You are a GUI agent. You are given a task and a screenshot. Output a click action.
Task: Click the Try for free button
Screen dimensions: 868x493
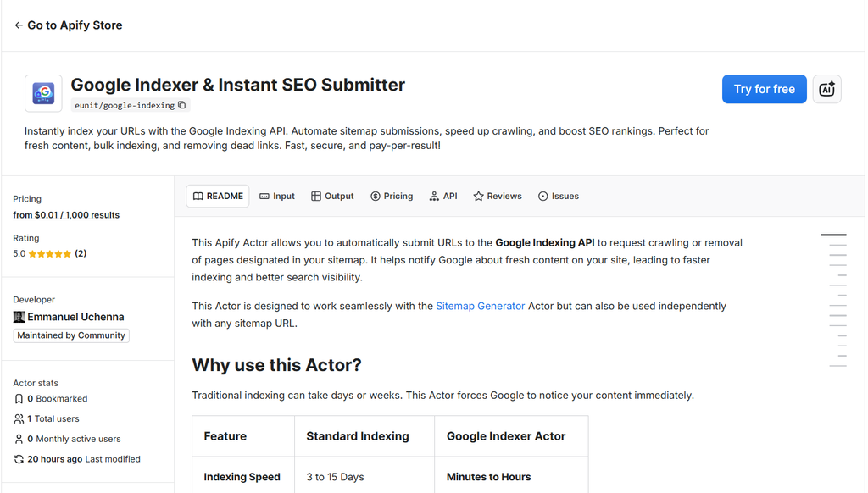(764, 89)
